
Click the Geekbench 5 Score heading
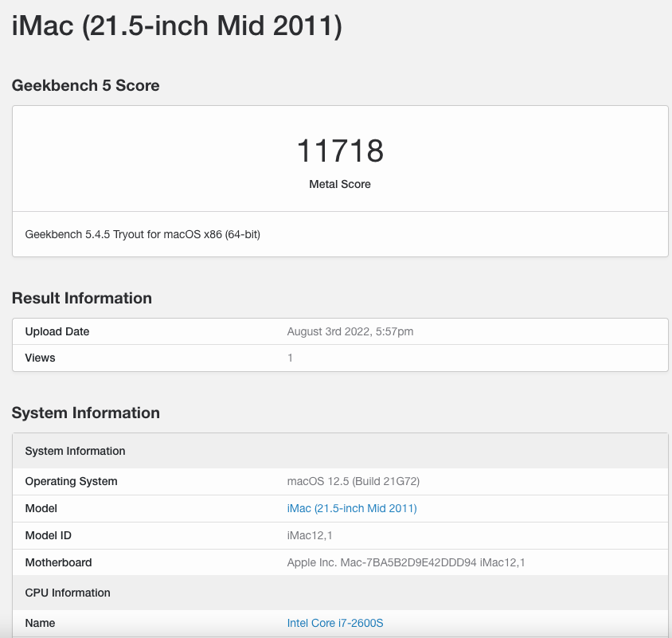tap(85, 85)
